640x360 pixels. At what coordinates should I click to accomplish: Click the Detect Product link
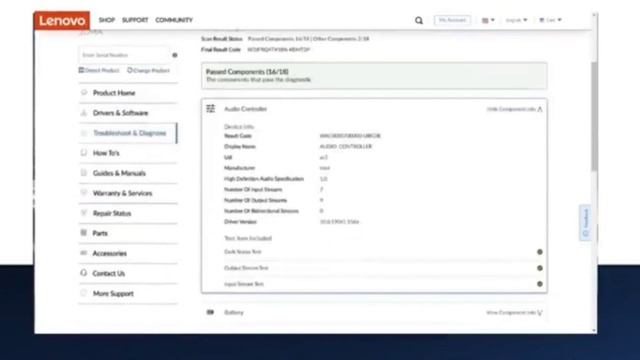(x=99, y=70)
